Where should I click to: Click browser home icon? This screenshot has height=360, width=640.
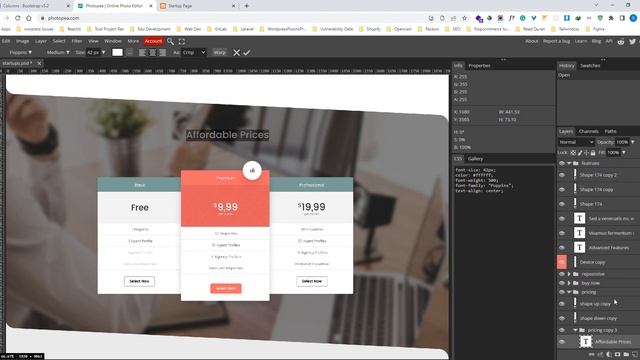[29, 18]
